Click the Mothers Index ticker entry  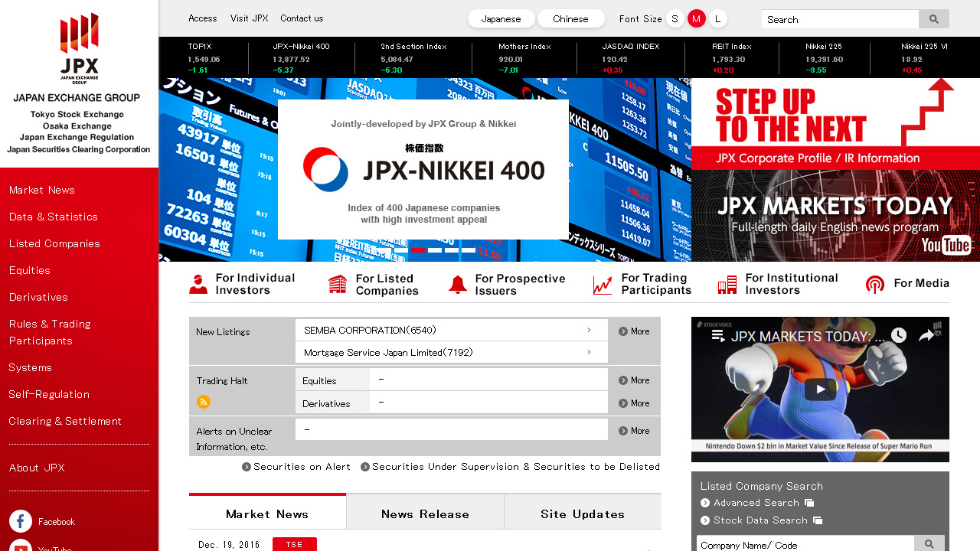(524, 58)
